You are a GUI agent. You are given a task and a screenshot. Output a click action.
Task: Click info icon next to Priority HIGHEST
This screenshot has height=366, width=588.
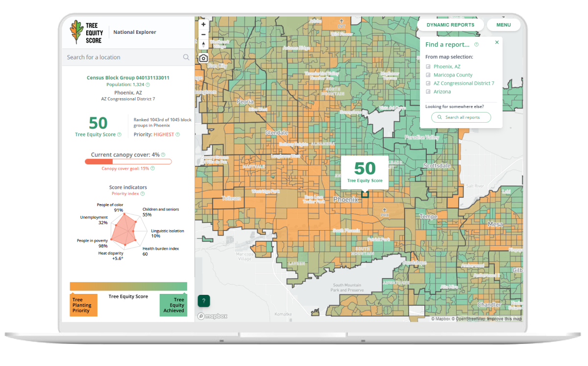[x=177, y=134]
